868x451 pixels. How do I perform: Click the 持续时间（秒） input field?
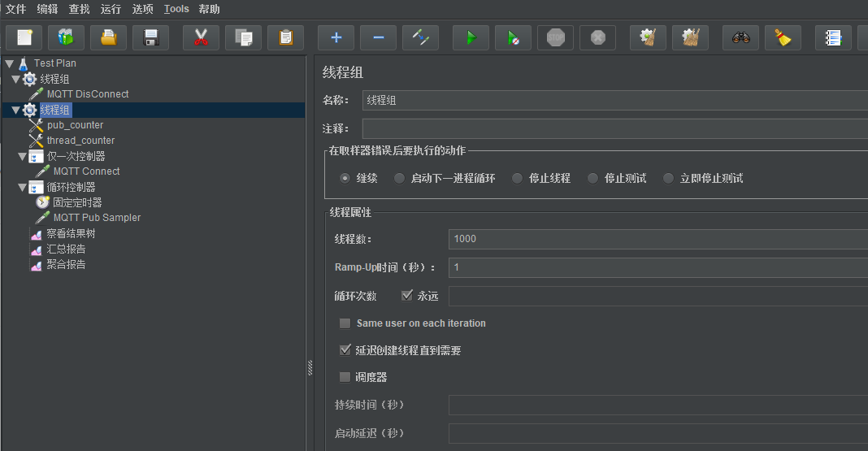[658, 405]
